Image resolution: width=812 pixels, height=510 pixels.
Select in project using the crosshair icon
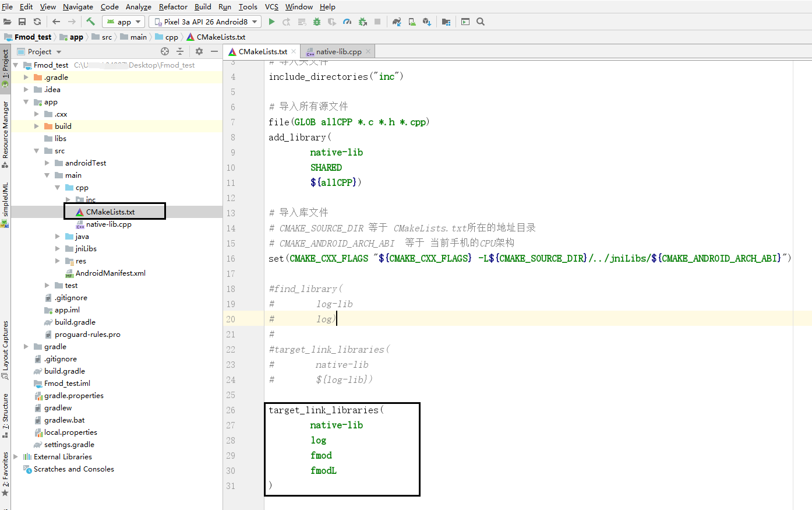(164, 51)
